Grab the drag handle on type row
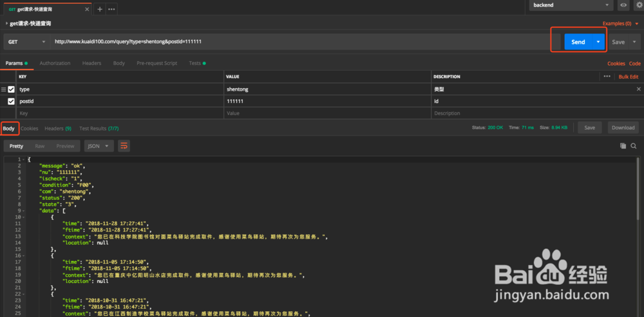Image resolution: width=644 pixels, height=317 pixels. coord(4,89)
